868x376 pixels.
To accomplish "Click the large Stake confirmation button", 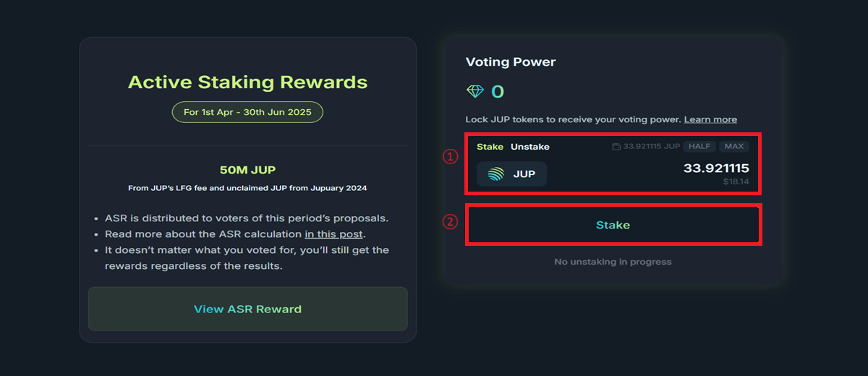I will pyautogui.click(x=613, y=225).
